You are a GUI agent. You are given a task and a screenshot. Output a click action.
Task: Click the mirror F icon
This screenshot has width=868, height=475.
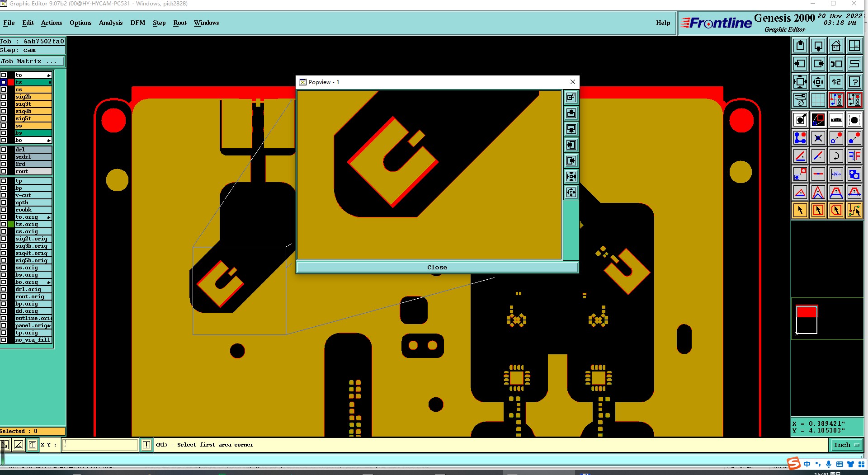click(x=854, y=156)
